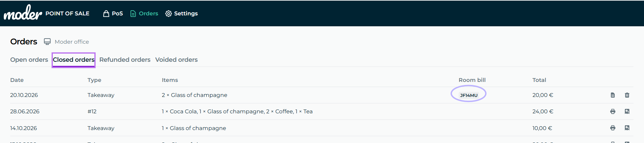Show the Voided orders tab
The width and height of the screenshot is (644, 143).
pos(177,60)
